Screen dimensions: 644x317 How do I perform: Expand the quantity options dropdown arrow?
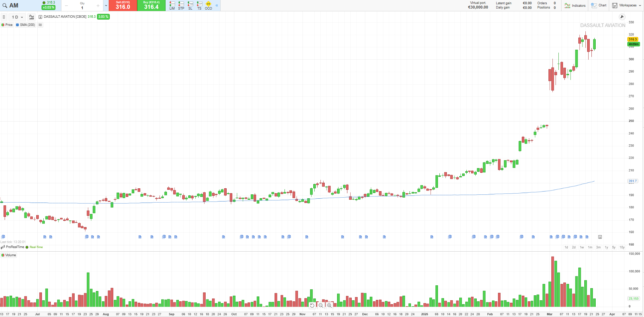[x=106, y=6]
